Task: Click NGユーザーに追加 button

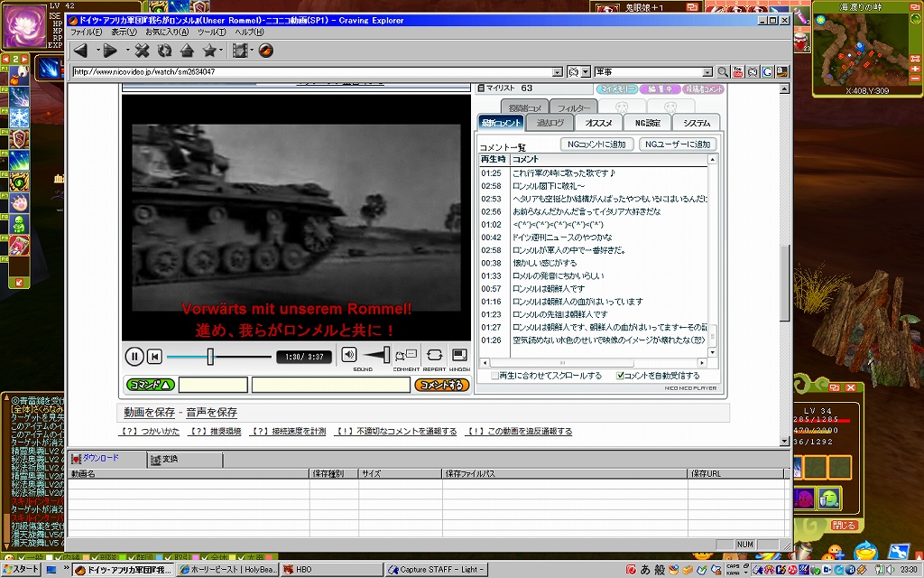Action: [677, 144]
